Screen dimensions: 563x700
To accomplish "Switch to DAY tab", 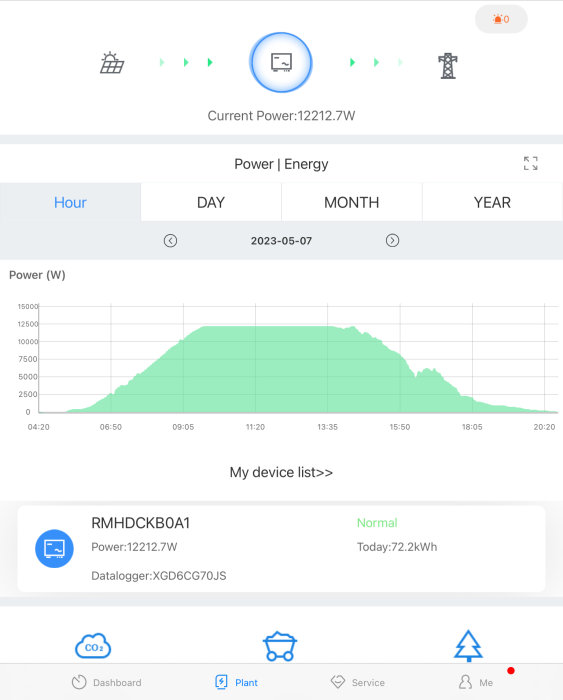I will (x=211, y=202).
